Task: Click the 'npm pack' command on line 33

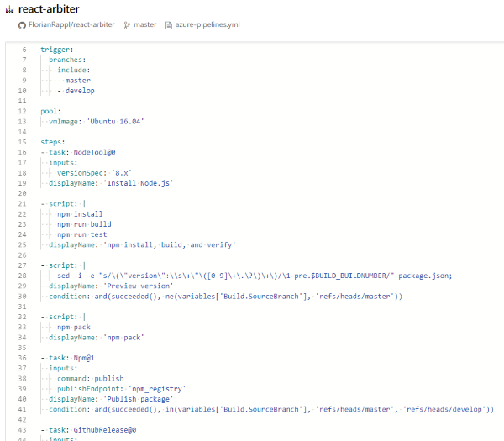Action: [74, 328]
